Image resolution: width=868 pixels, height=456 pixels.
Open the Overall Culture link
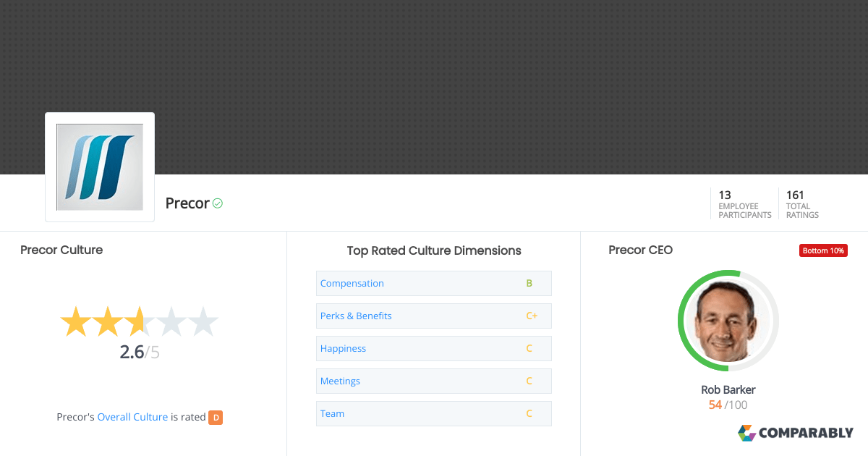[132, 417]
